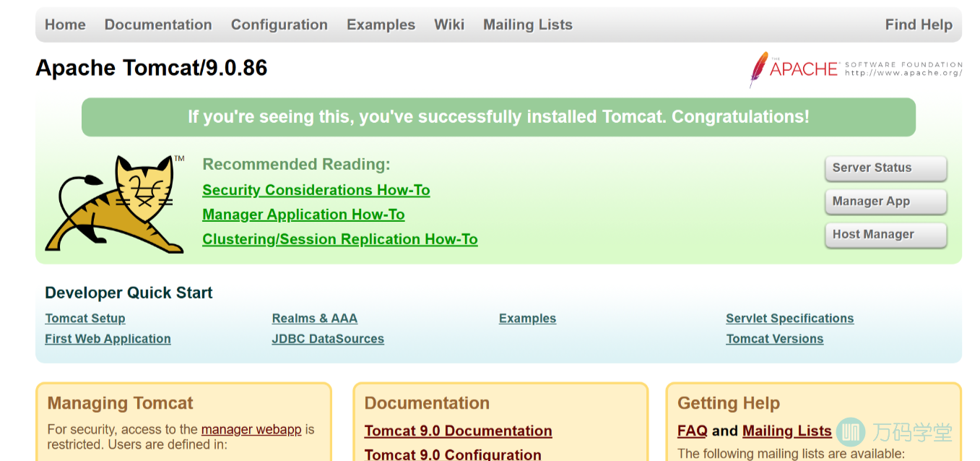Open Clustering/Session Replication How-To link
Image resolution: width=980 pixels, height=461 pixels.
pyautogui.click(x=340, y=239)
